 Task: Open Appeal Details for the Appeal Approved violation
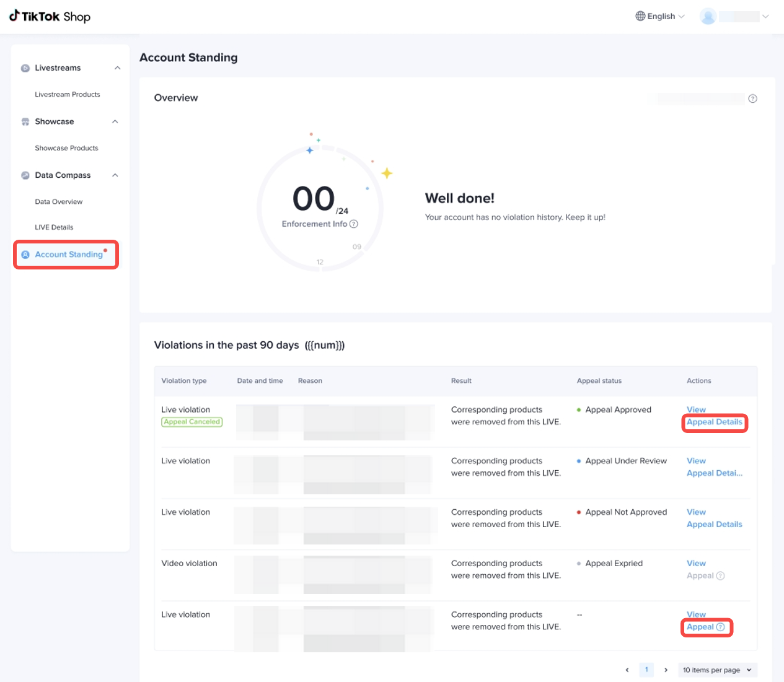(714, 422)
